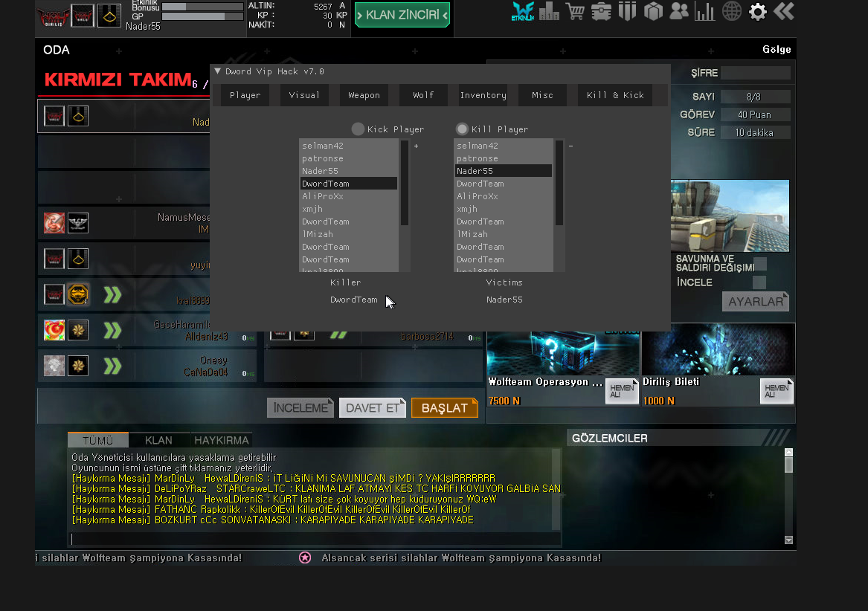Select the Kick Player radio button
Screen dimensions: 868x611
(x=358, y=129)
